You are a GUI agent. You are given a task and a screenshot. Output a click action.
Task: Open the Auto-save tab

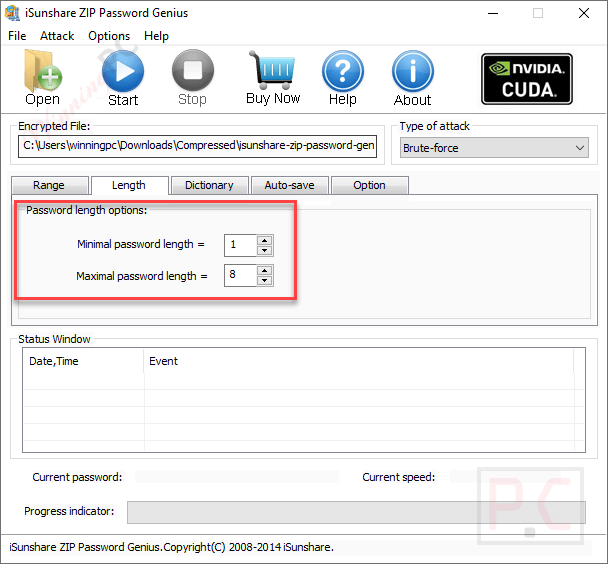290,185
